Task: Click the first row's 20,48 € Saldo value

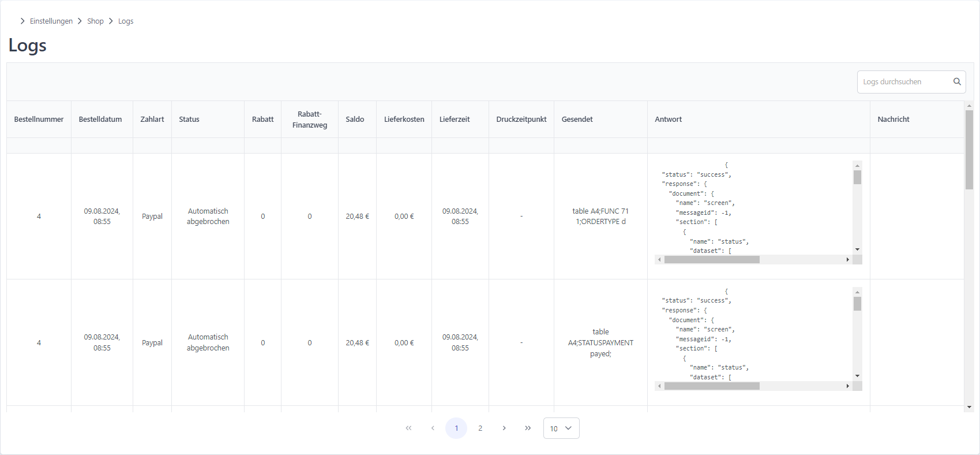Action: [x=358, y=217]
